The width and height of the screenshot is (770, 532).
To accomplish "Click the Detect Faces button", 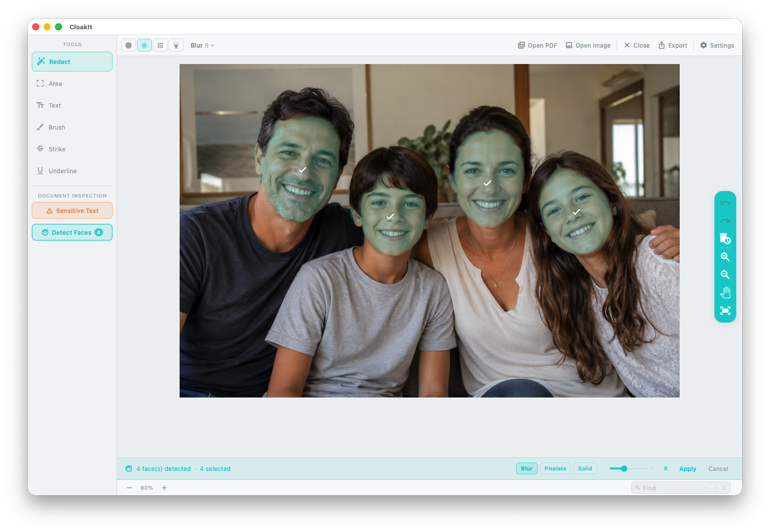I will coord(72,232).
